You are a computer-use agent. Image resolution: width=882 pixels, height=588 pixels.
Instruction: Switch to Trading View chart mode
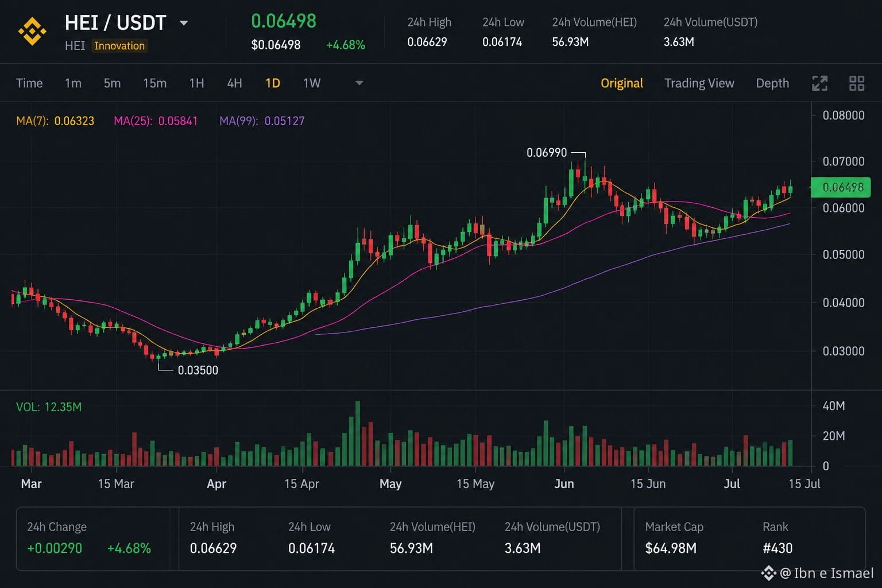(699, 83)
